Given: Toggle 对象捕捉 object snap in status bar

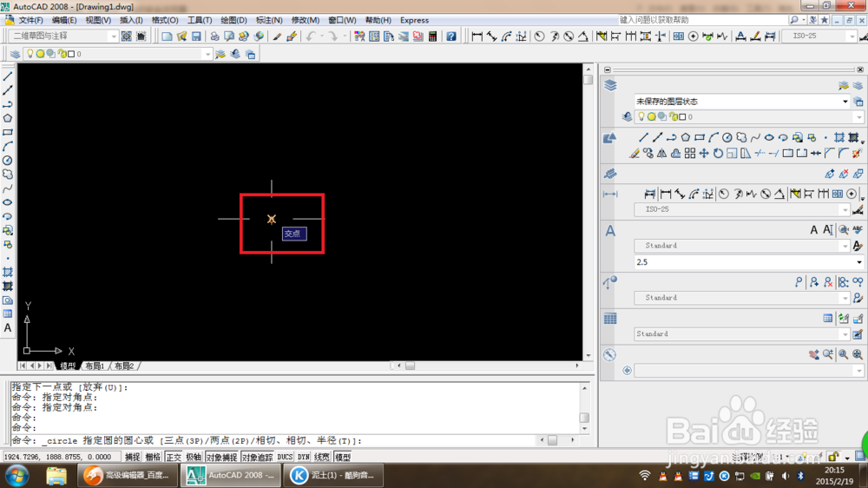Looking at the screenshot, I should pyautogui.click(x=221, y=457).
